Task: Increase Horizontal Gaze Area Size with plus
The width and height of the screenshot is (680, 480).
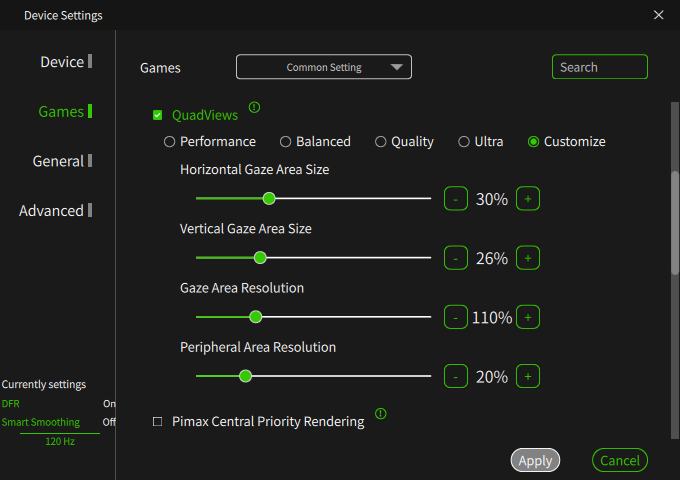Action: point(528,199)
